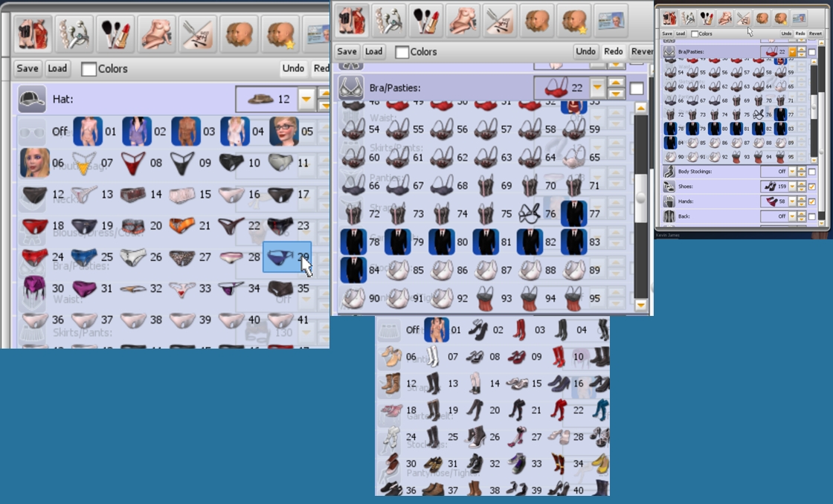Open the clothing category tab in left window

pos(33,33)
